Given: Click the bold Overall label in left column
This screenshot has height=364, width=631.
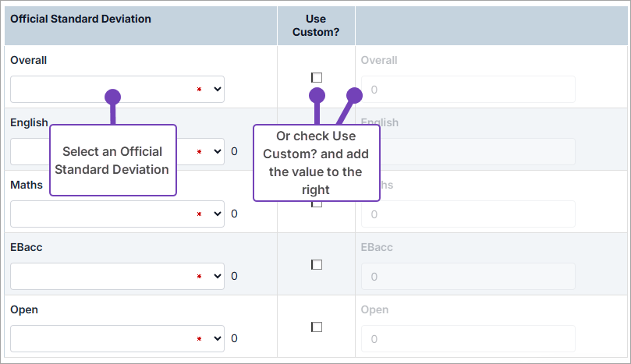Looking at the screenshot, I should [x=29, y=60].
